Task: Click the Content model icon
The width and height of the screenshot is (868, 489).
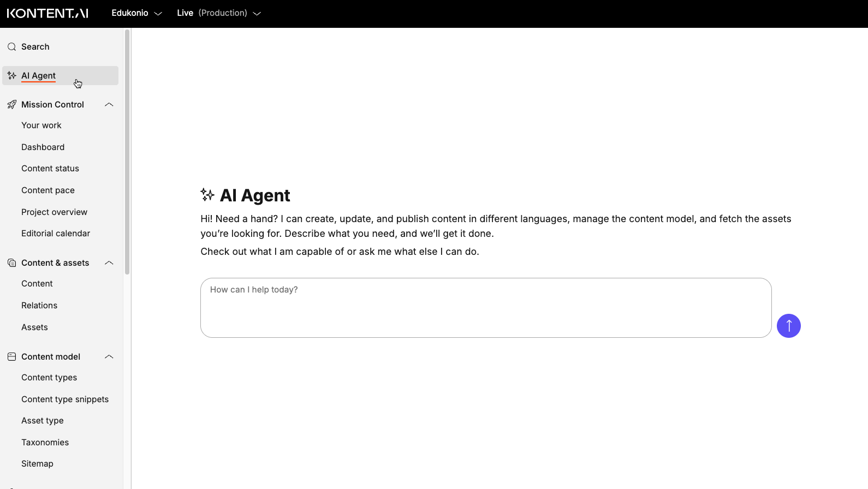Action: pyautogui.click(x=11, y=357)
